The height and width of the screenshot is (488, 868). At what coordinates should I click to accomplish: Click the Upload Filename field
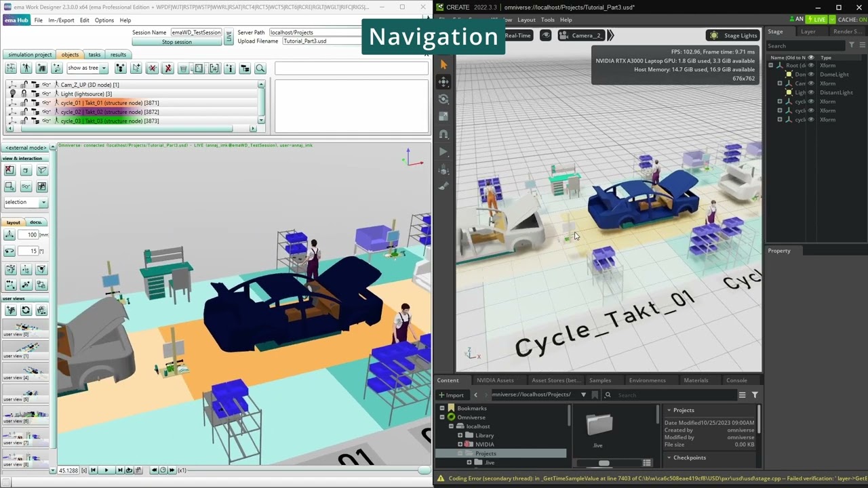click(x=321, y=41)
